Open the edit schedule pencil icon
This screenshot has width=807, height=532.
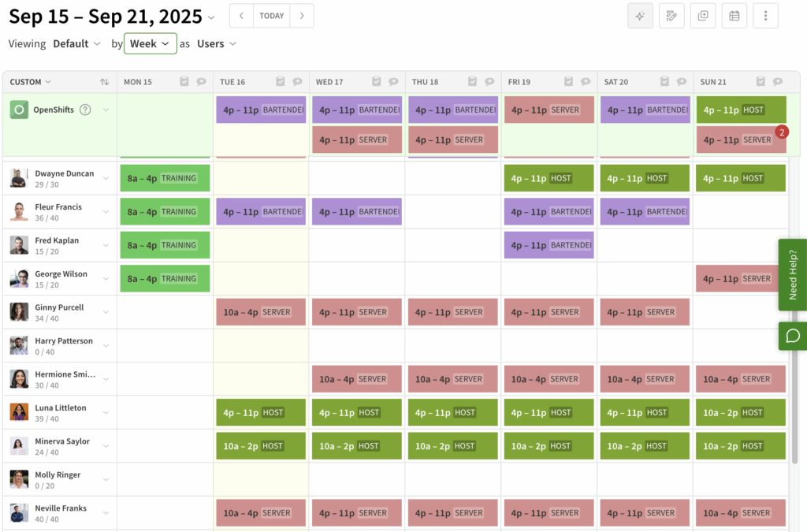click(671, 16)
